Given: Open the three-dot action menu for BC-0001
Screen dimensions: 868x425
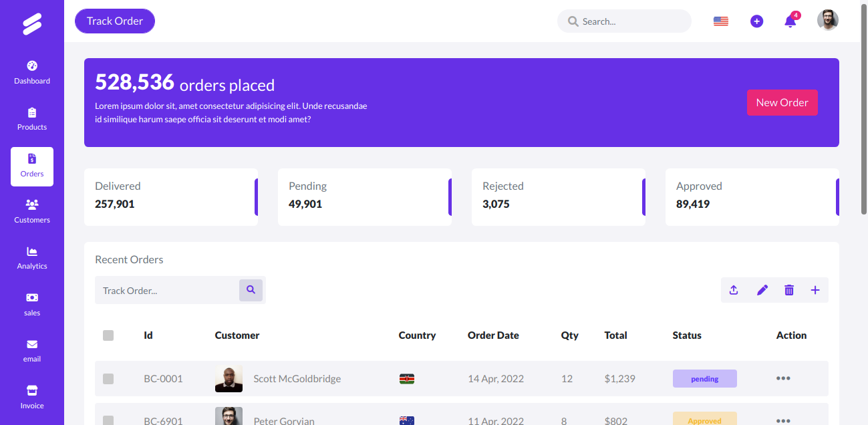Looking at the screenshot, I should tap(783, 378).
